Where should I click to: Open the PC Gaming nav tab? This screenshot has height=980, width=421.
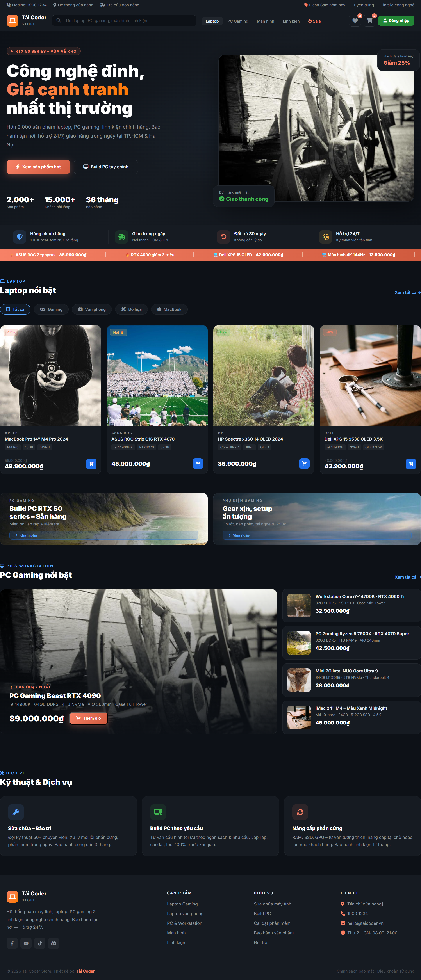point(237,21)
